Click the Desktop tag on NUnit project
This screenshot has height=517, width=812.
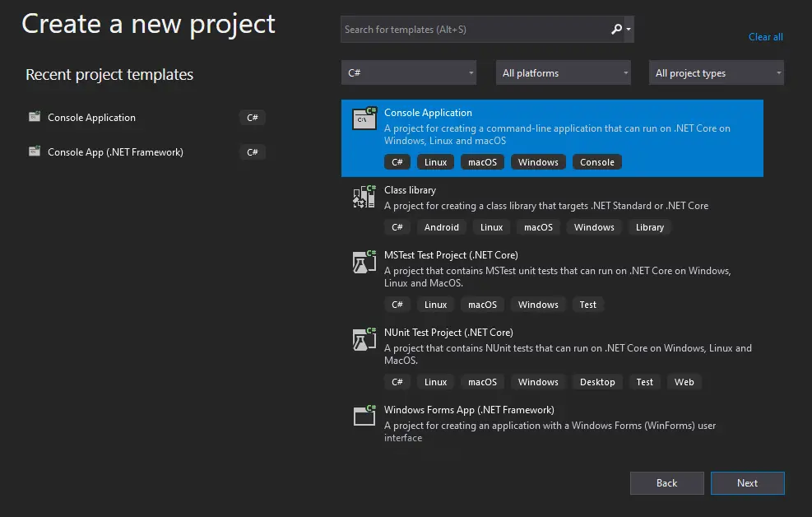597,382
